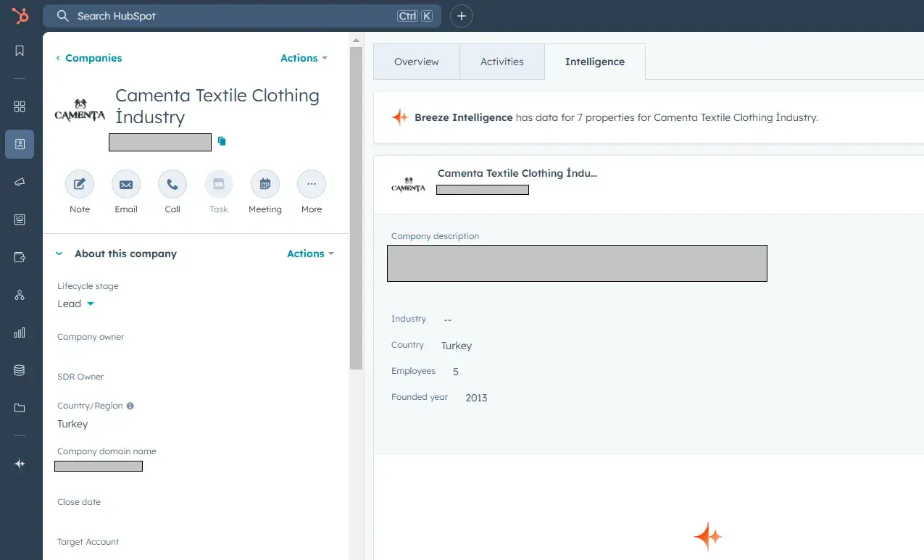The width and height of the screenshot is (924, 560).
Task: Open Bookmarks in the left sidebar
Action: 19,51
